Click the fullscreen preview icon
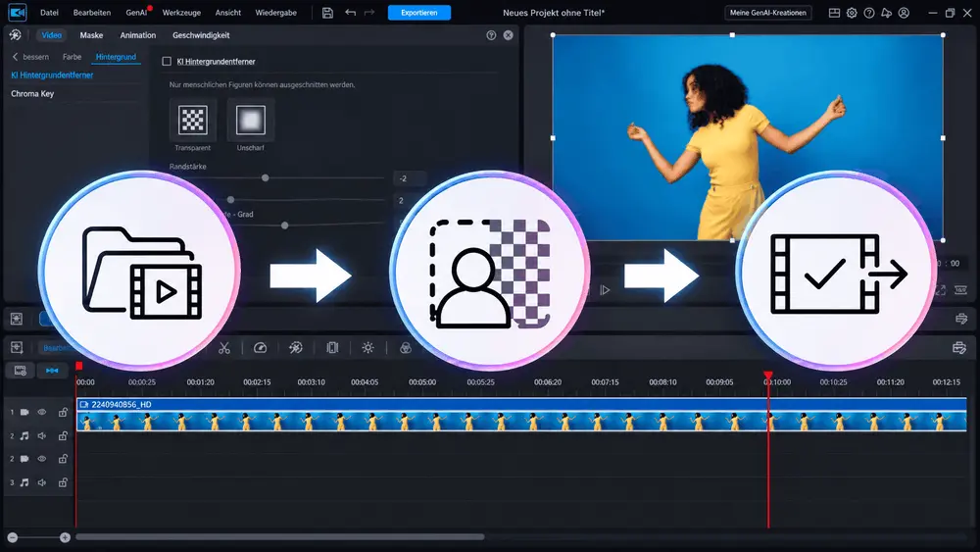Viewport: 980px width, 552px height. (x=941, y=290)
